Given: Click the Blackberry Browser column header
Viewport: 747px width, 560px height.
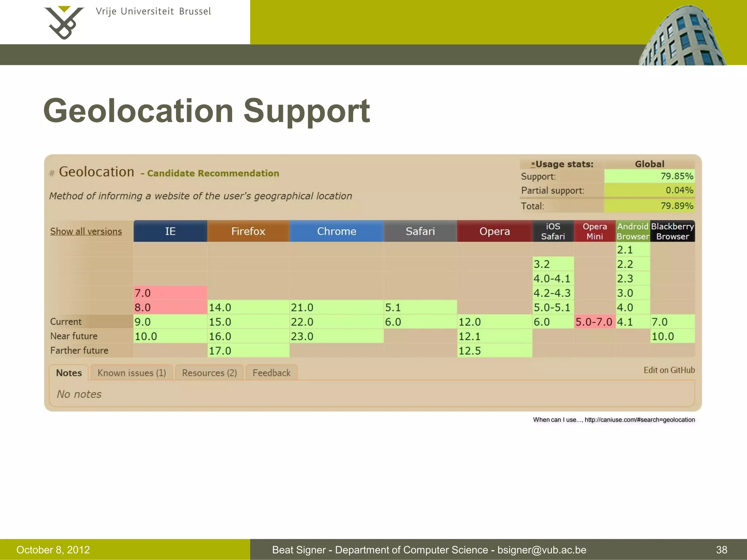Looking at the screenshot, I should pyautogui.click(x=673, y=231).
